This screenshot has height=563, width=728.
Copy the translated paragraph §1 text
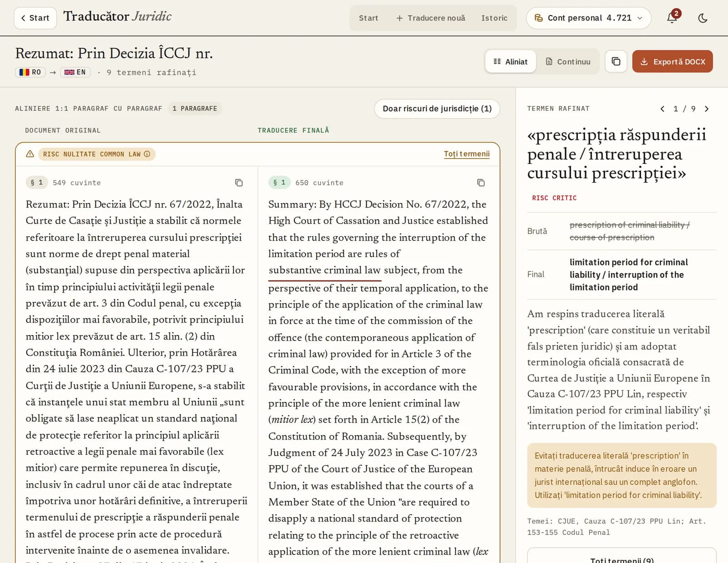pos(481,183)
